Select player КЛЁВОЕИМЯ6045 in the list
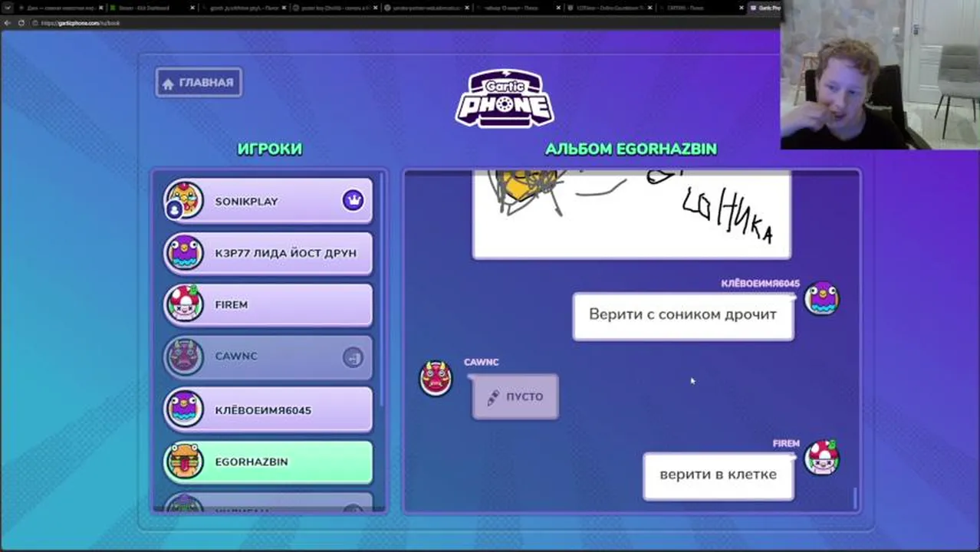This screenshot has width=980, height=552. pyautogui.click(x=268, y=409)
